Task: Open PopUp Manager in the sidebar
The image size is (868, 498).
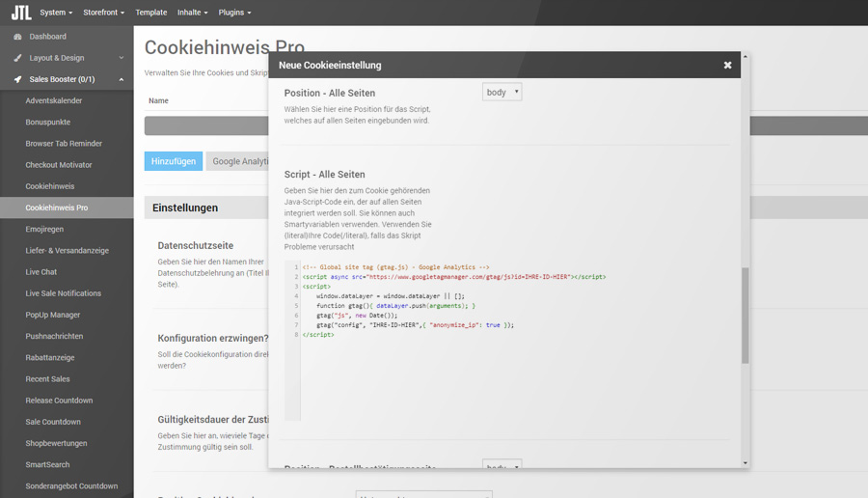Action: click(x=53, y=315)
